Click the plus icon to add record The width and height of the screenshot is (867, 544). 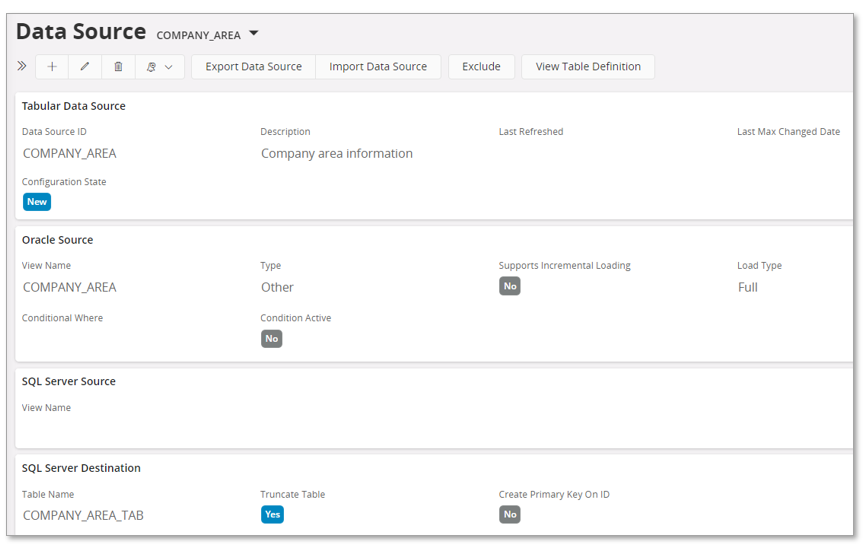pos(52,67)
